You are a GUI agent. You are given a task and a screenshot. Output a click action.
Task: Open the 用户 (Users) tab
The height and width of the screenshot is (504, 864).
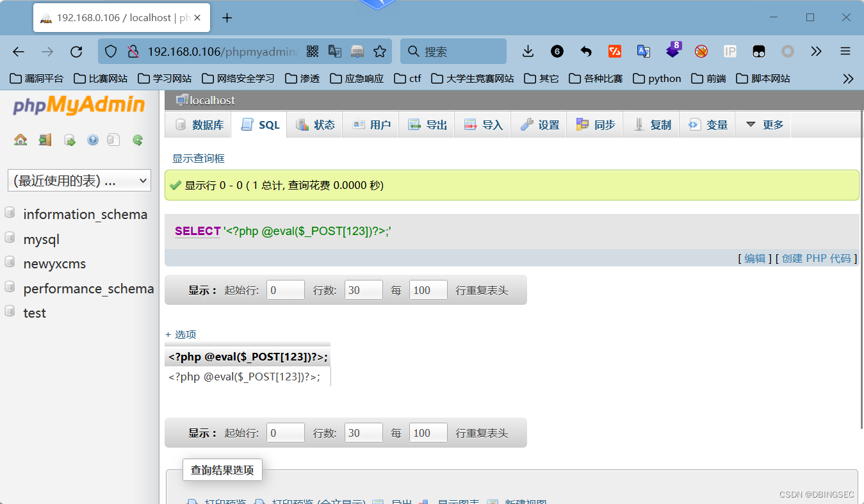click(x=371, y=125)
